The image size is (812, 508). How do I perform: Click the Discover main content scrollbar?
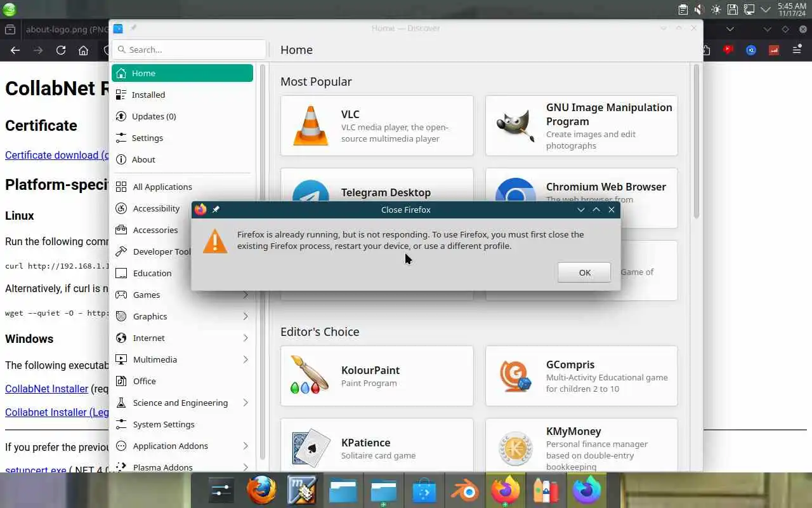coord(696,141)
